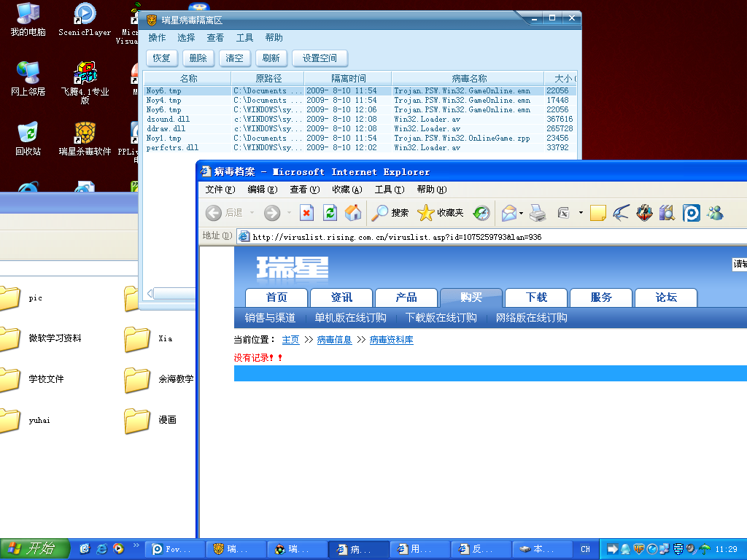This screenshot has width=747, height=560.
Task: Click the 清空 empty button
Action: click(234, 58)
